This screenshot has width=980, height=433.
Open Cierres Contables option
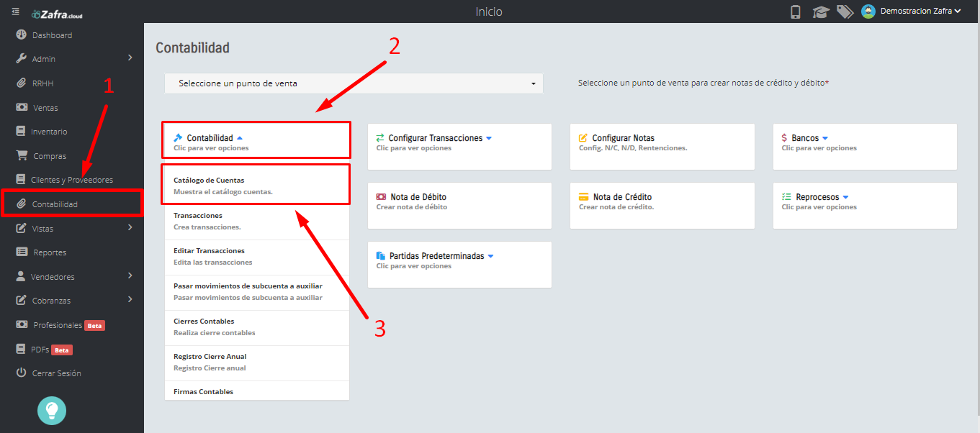pos(257,327)
